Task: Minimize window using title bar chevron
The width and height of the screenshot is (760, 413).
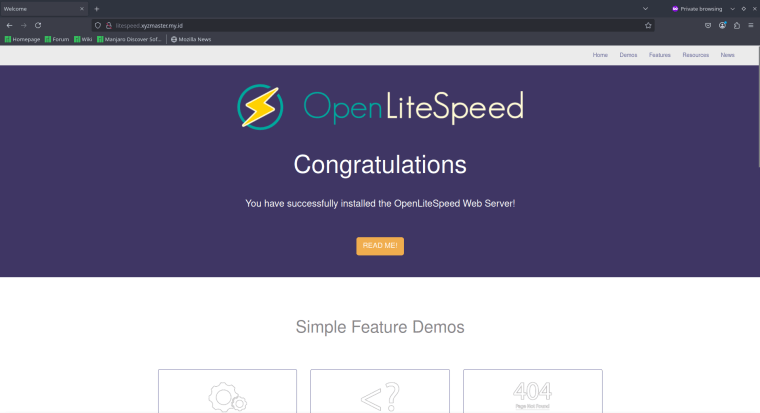Action: [x=732, y=9]
